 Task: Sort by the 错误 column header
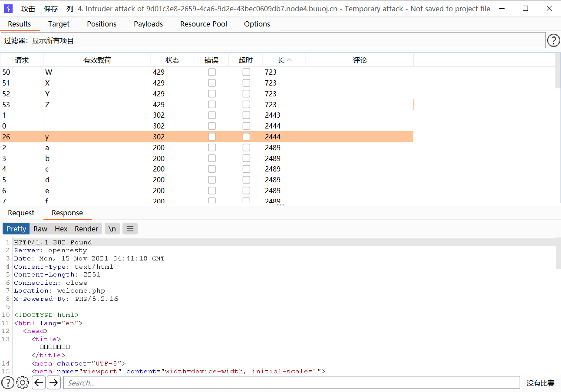(211, 60)
